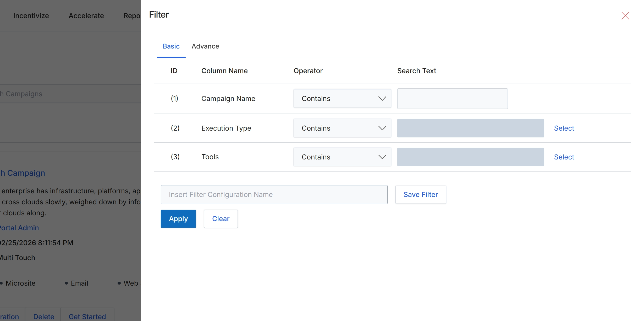Viewport: 644px width, 321px height.
Task: Click the Search Text column header
Action: coord(417,71)
